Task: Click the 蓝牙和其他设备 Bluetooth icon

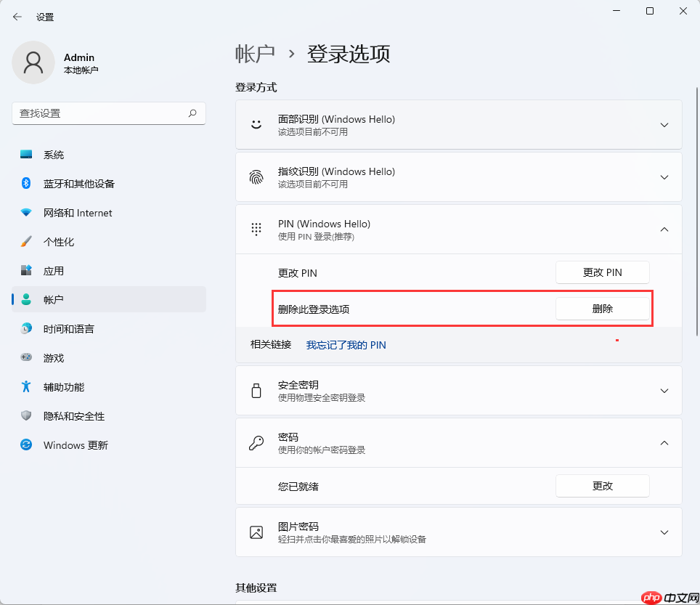Action: (26, 183)
